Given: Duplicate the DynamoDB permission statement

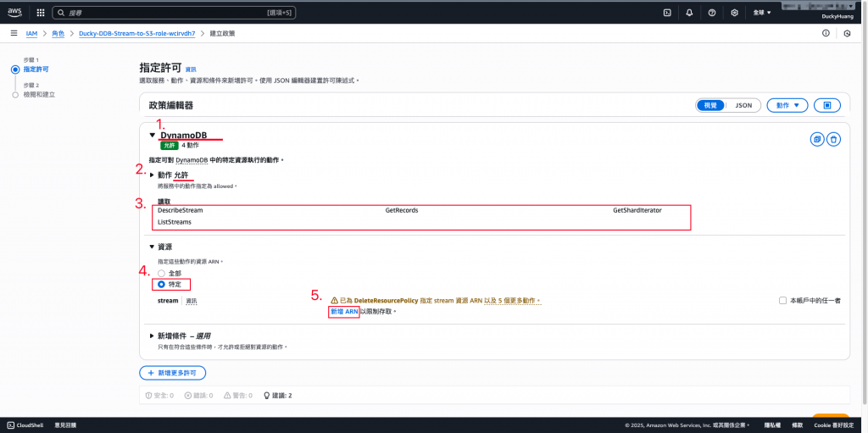Looking at the screenshot, I should pos(816,140).
